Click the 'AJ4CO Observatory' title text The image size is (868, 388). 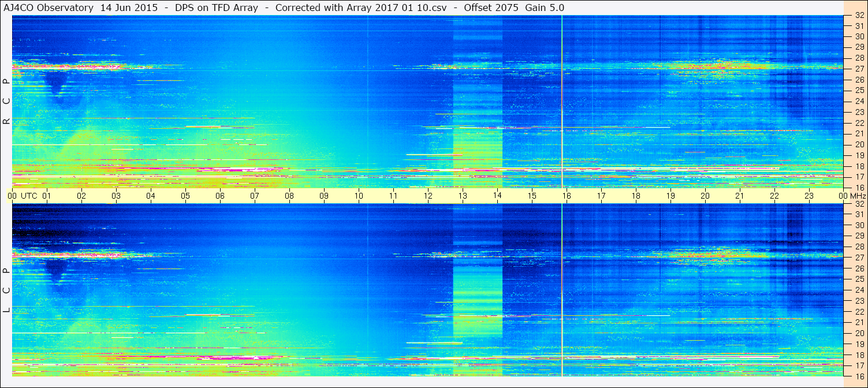[x=47, y=8]
